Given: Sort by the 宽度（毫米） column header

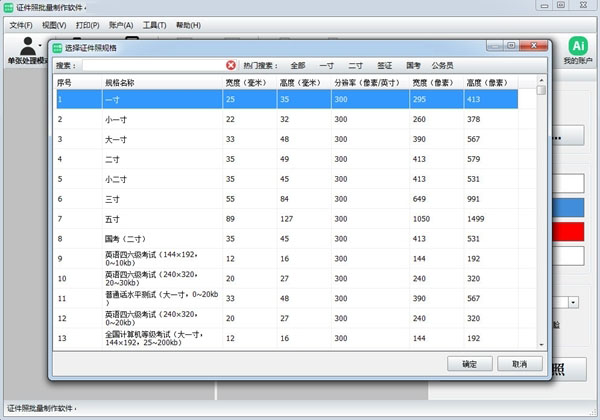Looking at the screenshot, I should pyautogui.click(x=249, y=83).
